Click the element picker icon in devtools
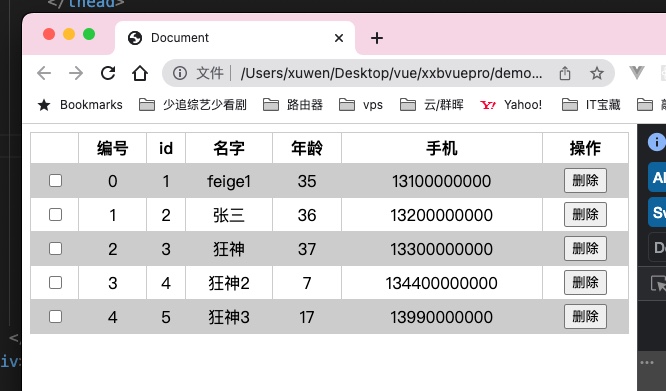 pos(658,284)
